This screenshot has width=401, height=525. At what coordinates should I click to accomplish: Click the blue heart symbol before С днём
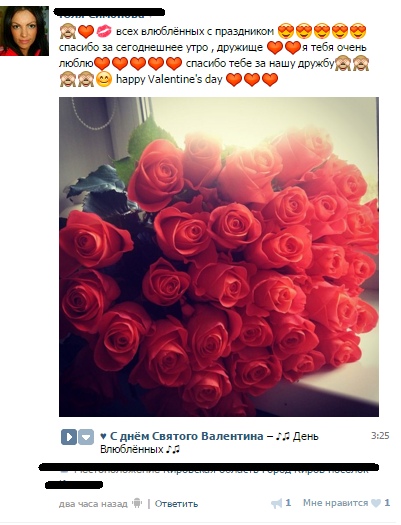tap(103, 436)
